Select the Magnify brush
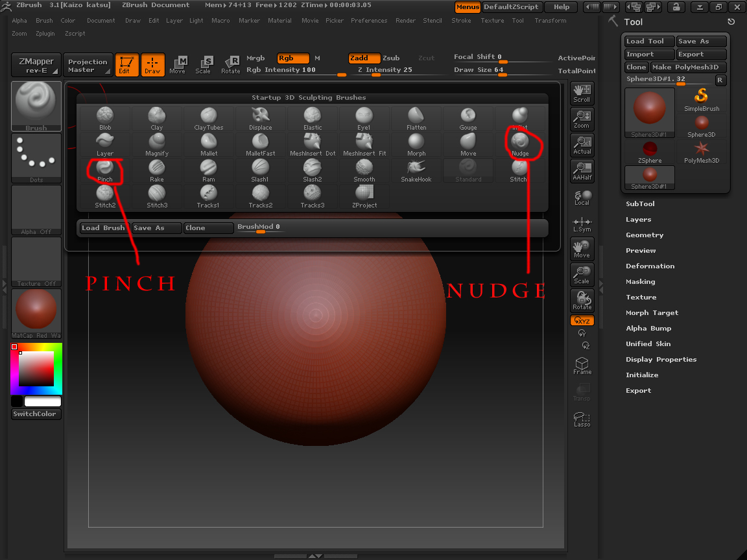747x560 pixels. [157, 145]
